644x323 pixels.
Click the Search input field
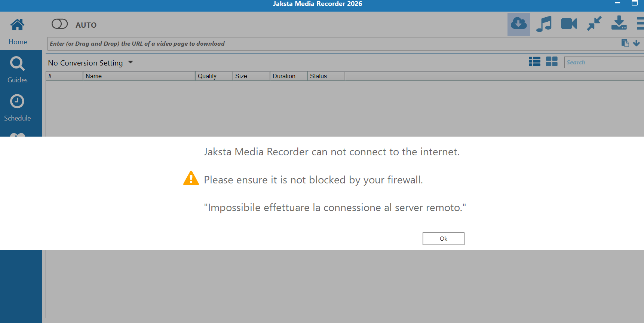coord(604,63)
